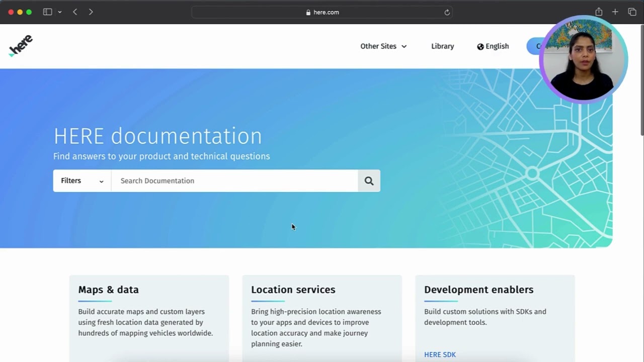Click the green full-screen window button
The image size is (644, 362).
(x=29, y=12)
